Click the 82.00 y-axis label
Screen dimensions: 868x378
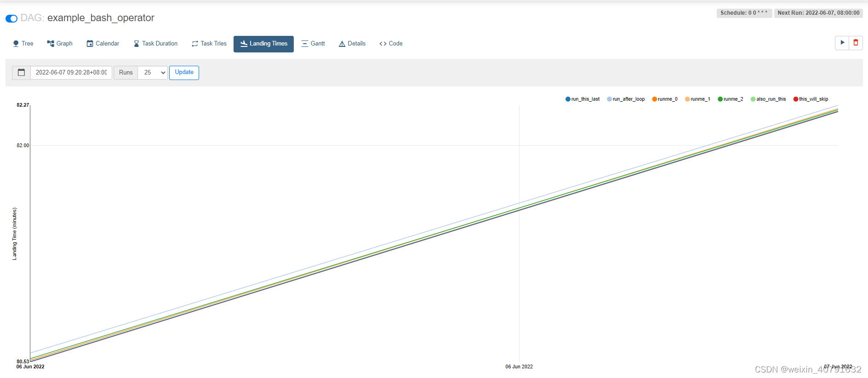pyautogui.click(x=23, y=146)
